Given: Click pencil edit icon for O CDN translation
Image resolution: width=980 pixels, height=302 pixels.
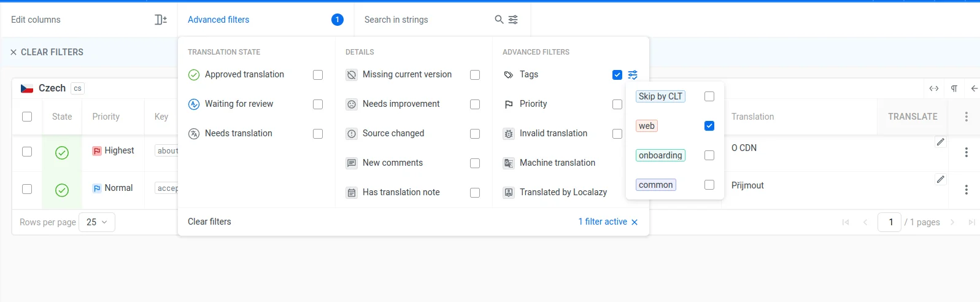Looking at the screenshot, I should click(940, 142).
